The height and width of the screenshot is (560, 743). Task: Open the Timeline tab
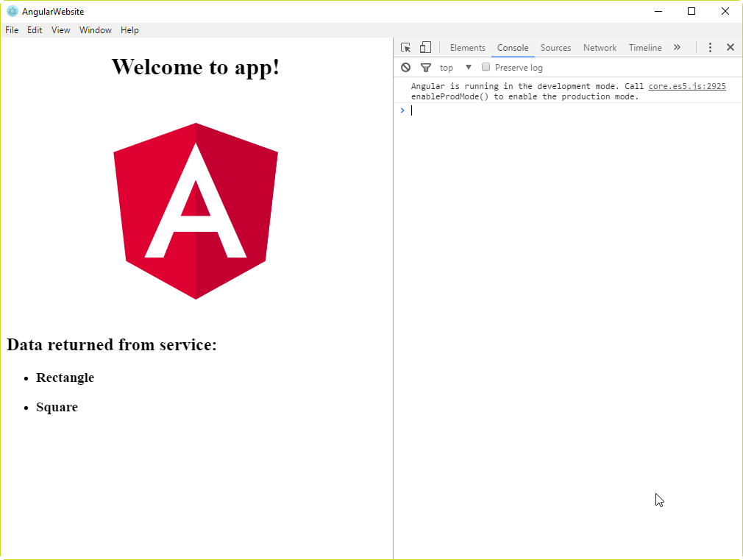click(x=645, y=48)
